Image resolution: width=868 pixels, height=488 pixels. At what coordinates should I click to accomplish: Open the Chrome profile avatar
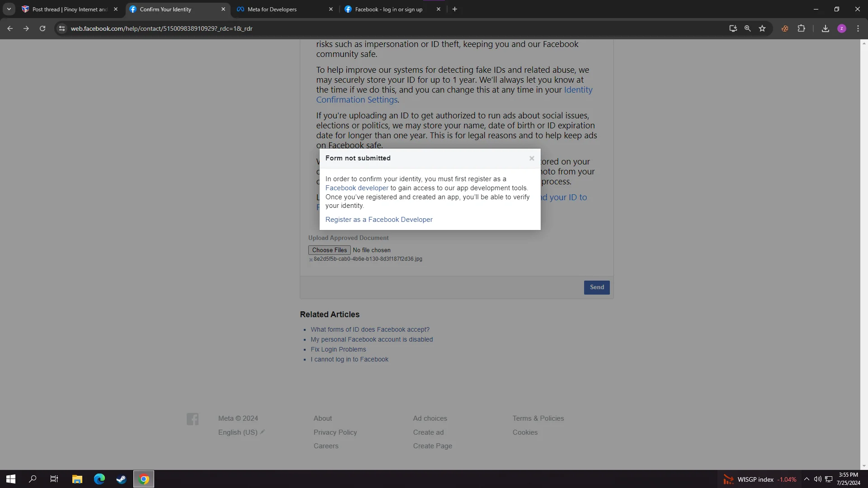(842, 28)
